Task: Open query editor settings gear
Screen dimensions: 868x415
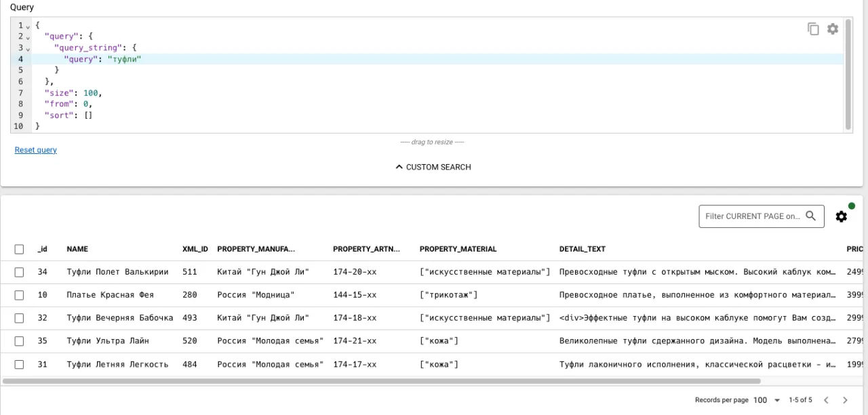Action: coord(833,29)
